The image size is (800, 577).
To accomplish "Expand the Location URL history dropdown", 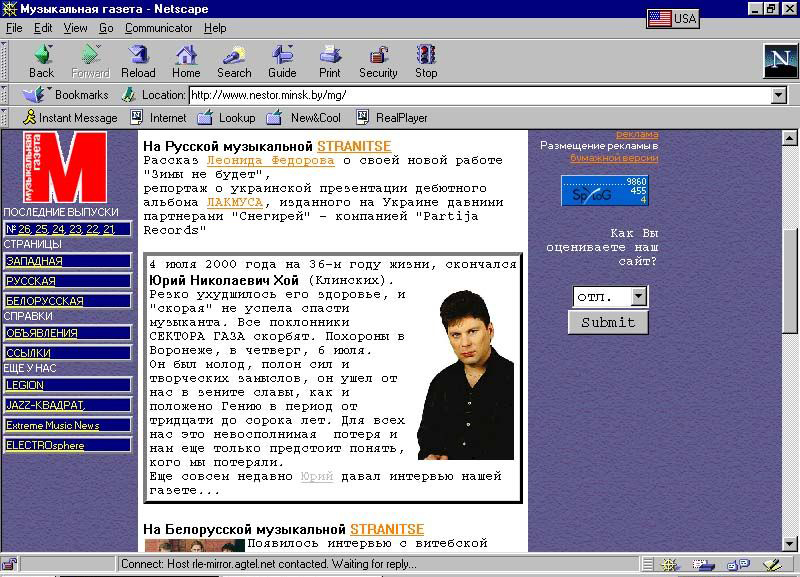I will pos(778,95).
